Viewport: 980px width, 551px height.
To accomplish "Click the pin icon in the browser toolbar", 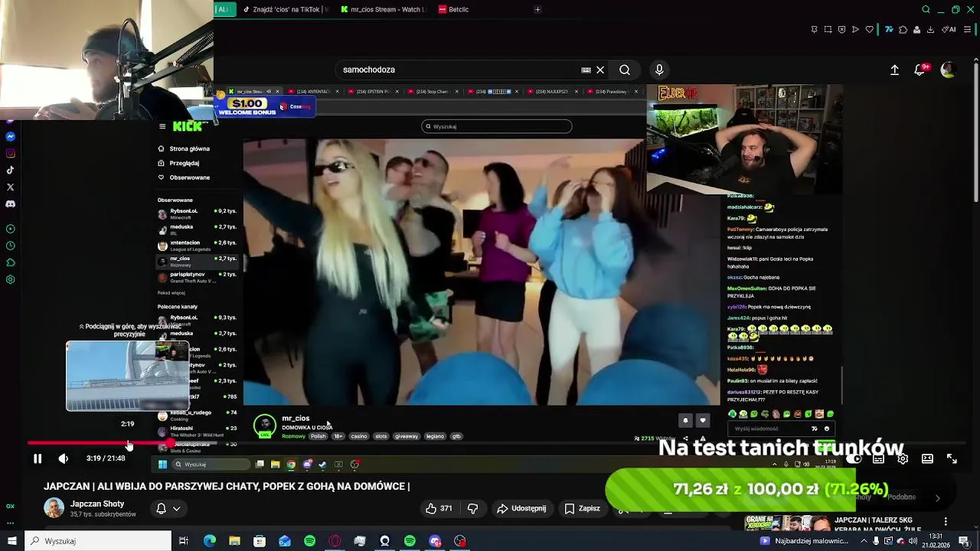I will [x=814, y=30].
